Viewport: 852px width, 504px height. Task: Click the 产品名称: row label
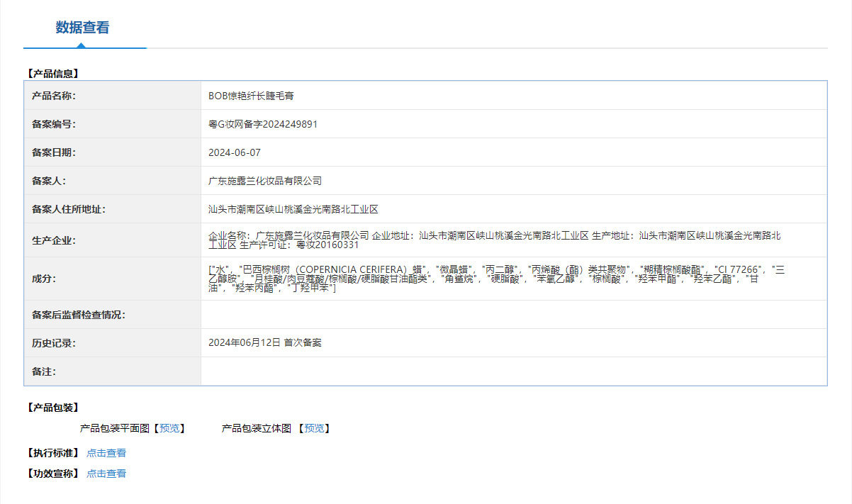click(54, 96)
